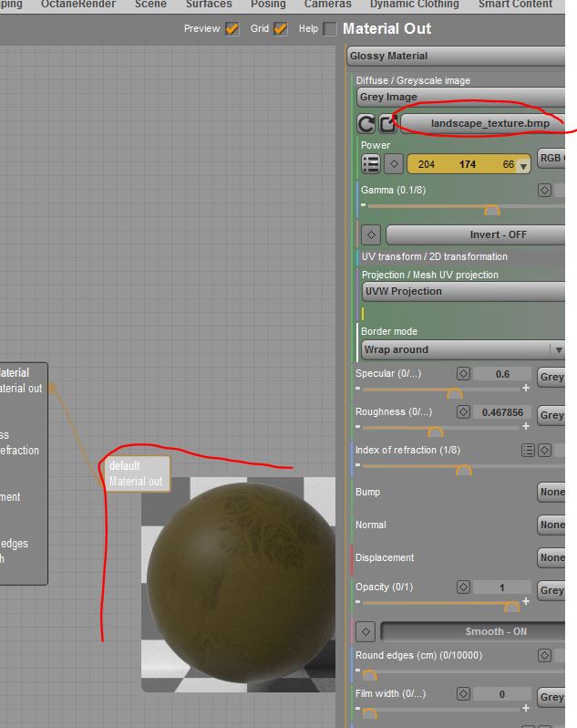Open the Posing tab
Screen dimensions: 577x728
tap(268, 5)
